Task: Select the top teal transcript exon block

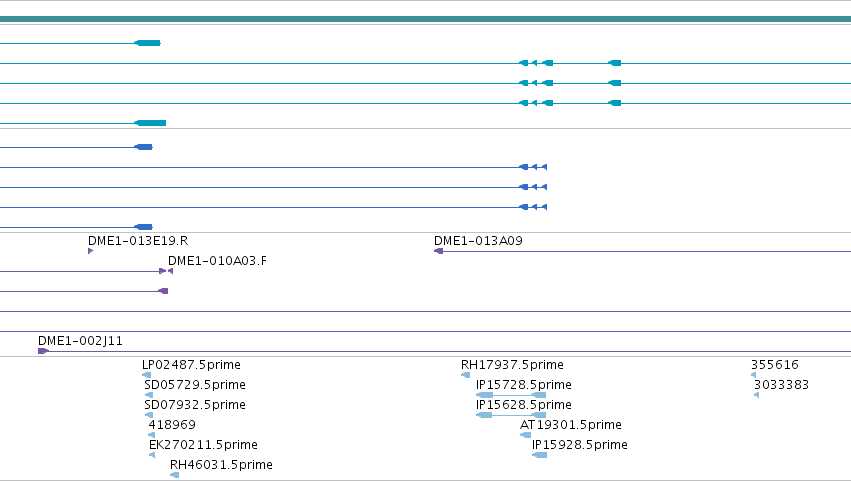Action: [147, 43]
